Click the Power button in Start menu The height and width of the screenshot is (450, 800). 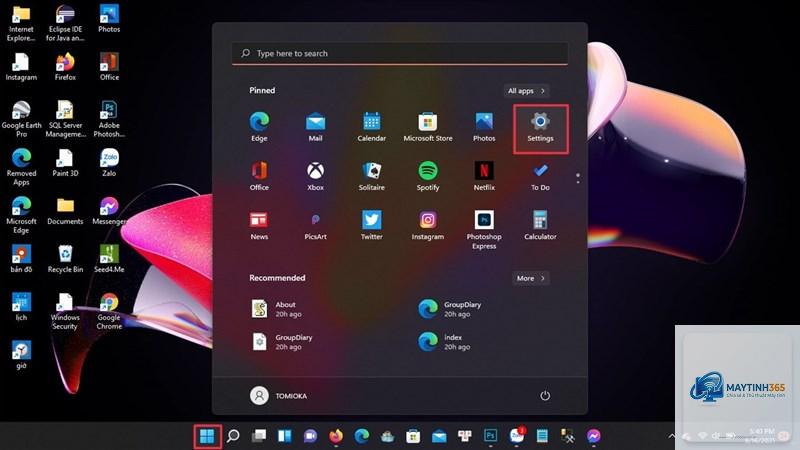pos(545,396)
